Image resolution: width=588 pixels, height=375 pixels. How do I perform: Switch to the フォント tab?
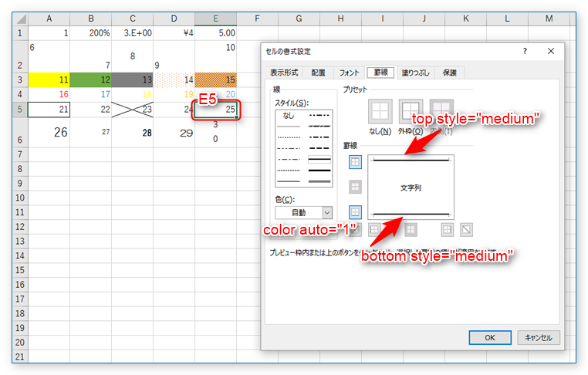click(350, 73)
